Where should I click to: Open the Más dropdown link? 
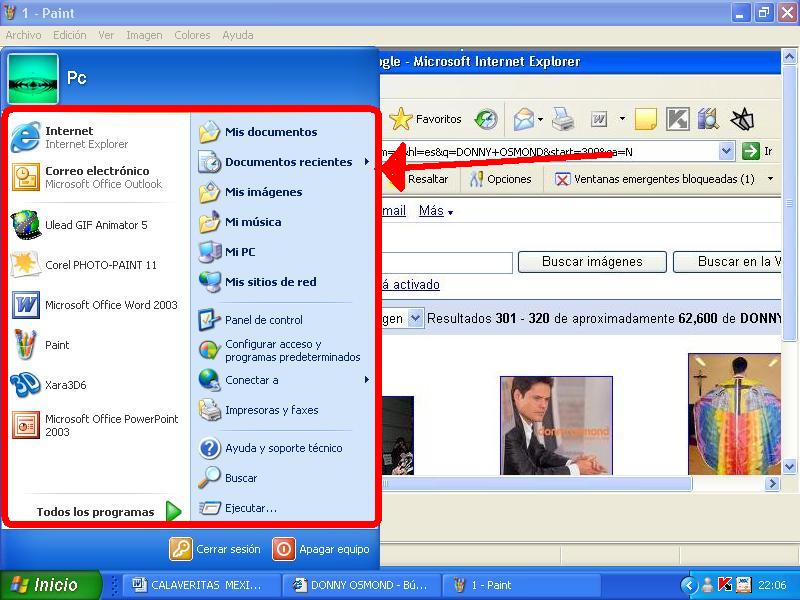coord(436,211)
